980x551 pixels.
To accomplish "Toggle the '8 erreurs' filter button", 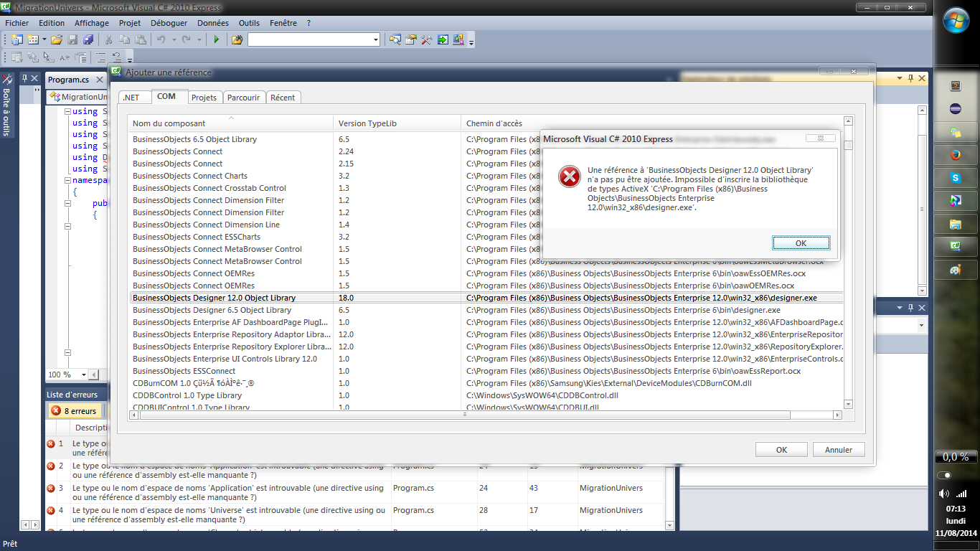I will (75, 411).
